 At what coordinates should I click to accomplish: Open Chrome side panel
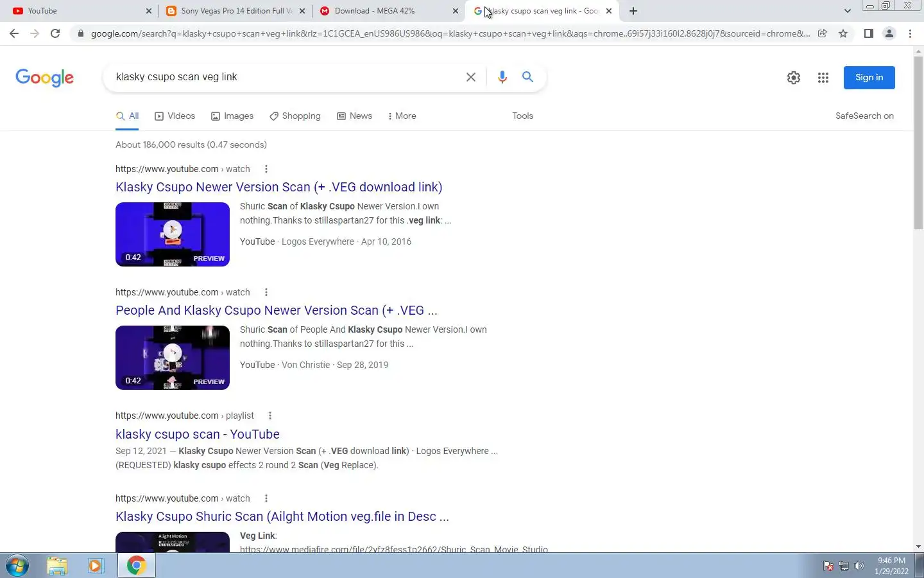tap(868, 33)
